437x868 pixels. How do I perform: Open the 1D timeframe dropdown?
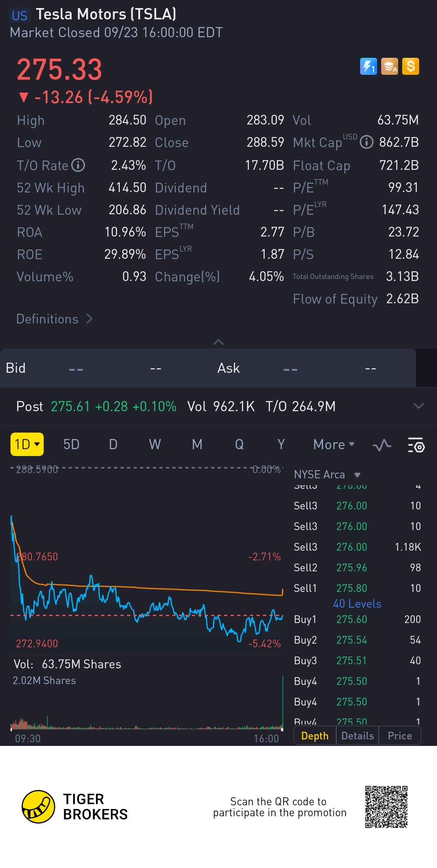click(27, 445)
